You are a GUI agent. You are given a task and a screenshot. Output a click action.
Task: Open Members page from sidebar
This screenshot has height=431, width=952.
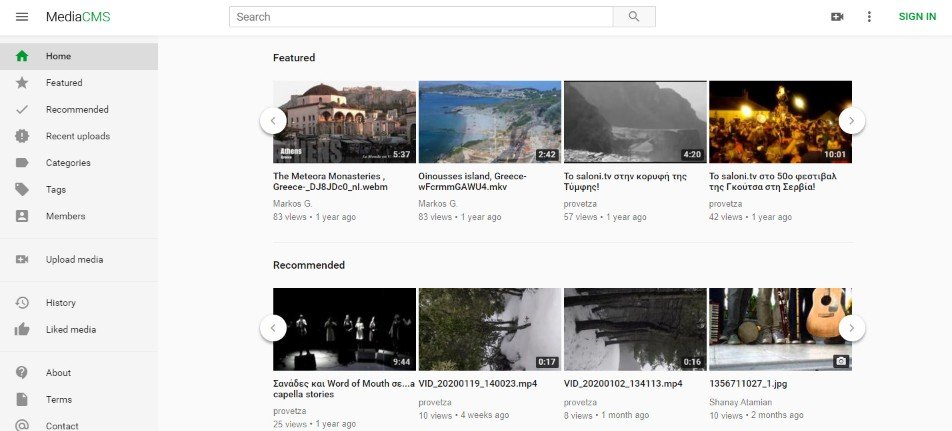[79, 216]
